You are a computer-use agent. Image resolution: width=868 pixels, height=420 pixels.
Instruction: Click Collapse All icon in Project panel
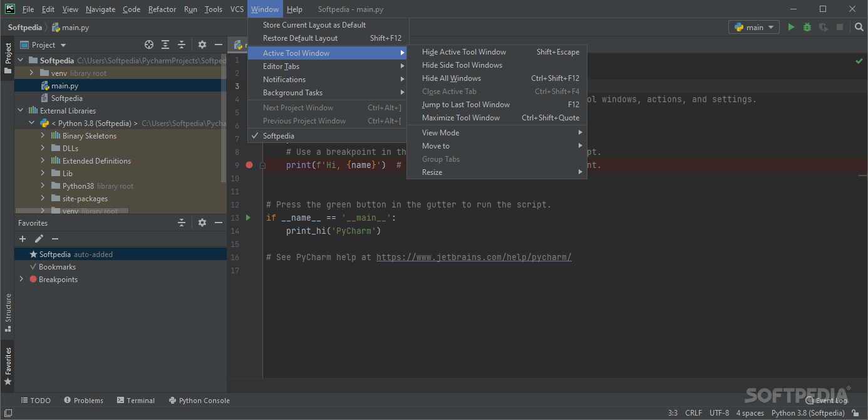click(182, 45)
